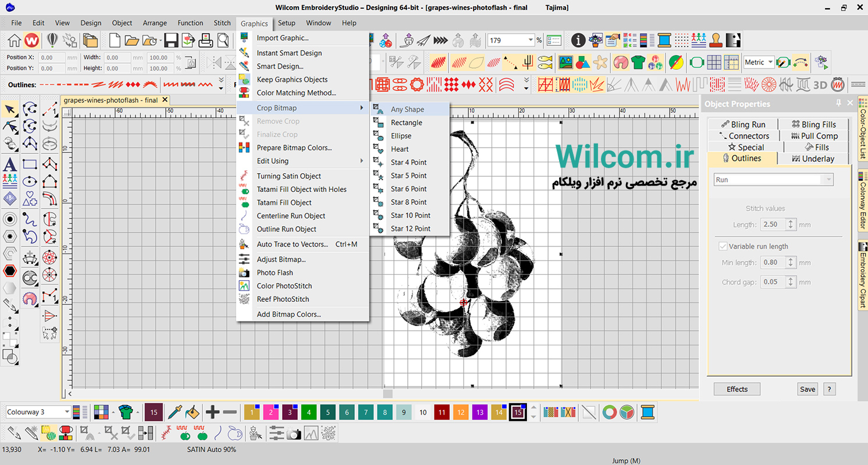Click Import Graphic... menu item
The height and width of the screenshot is (465, 868).
point(303,38)
